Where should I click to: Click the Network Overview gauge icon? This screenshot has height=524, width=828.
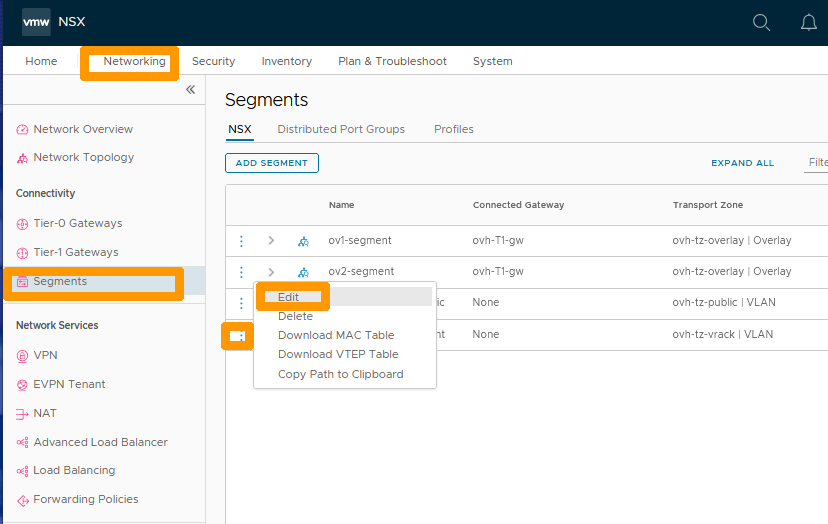pos(23,130)
